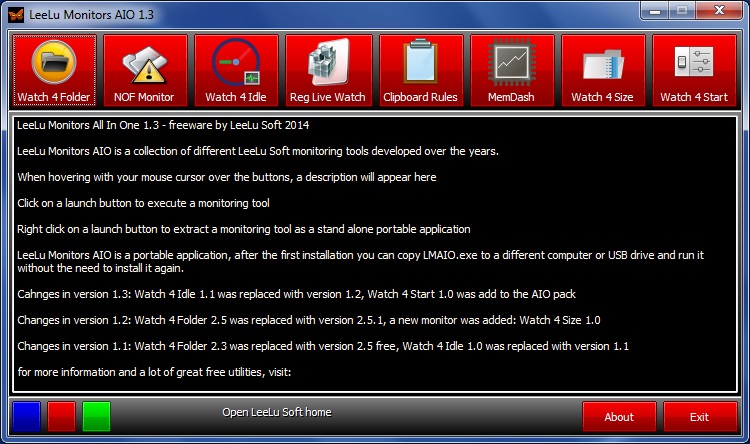Click the Exit button
This screenshot has width=750, height=444.
pyautogui.click(x=700, y=417)
